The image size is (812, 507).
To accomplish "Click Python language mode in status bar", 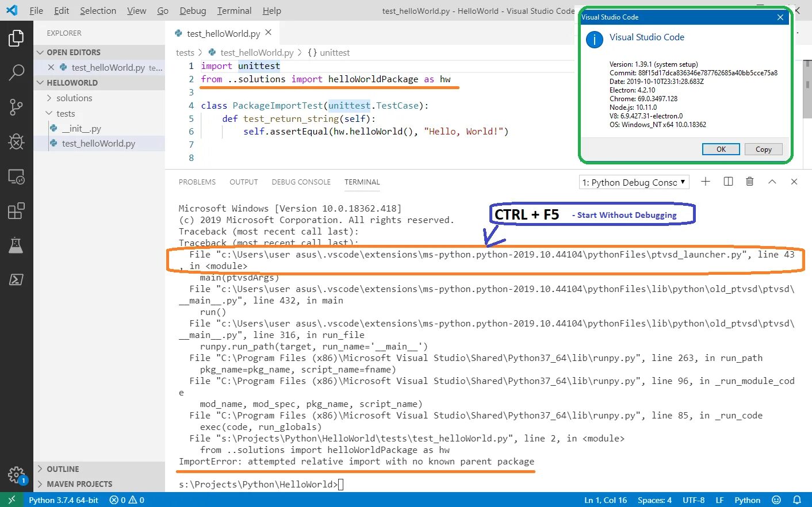I will click(747, 500).
